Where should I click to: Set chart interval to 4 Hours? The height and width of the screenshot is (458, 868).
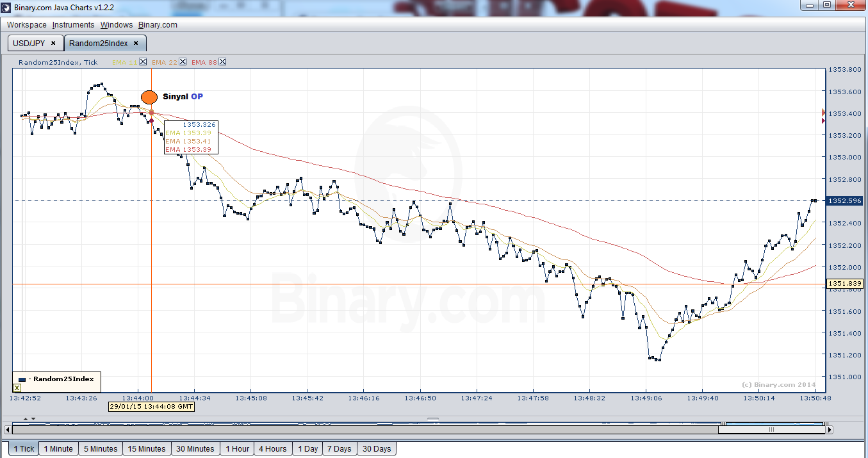(272, 449)
